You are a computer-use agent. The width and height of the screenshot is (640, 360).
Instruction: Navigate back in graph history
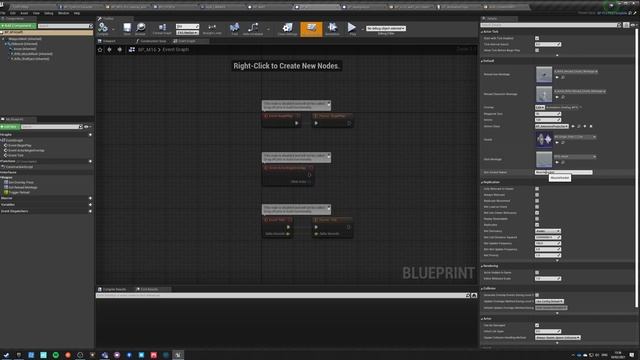click(x=110, y=49)
